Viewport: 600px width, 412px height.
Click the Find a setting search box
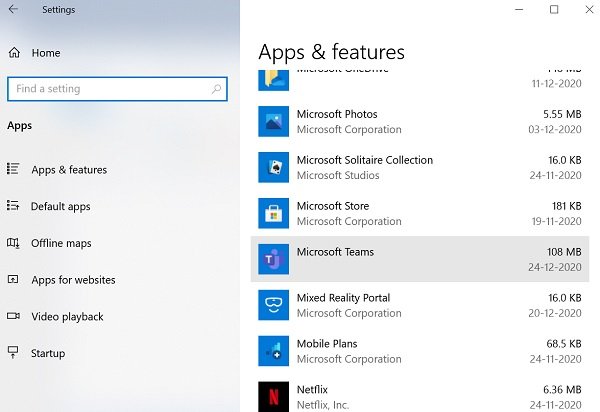click(x=105, y=89)
